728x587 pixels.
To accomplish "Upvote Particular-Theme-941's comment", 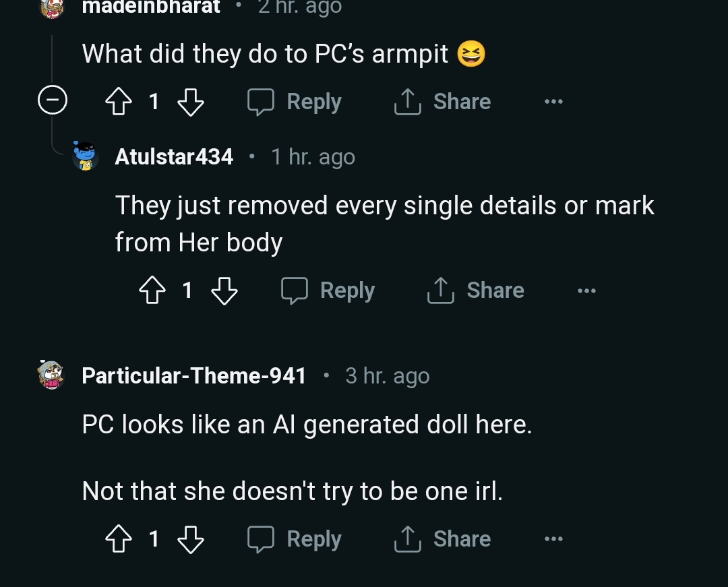I will pyautogui.click(x=119, y=539).
